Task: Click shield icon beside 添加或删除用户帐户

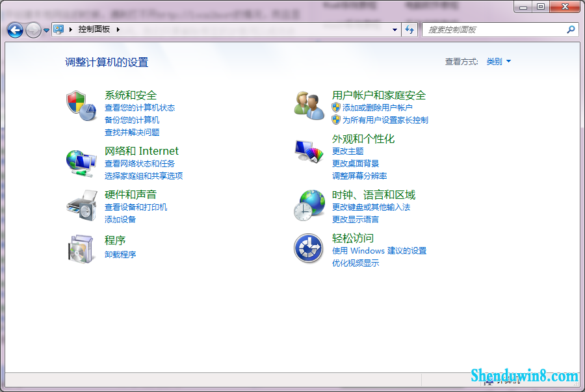Action: click(x=336, y=107)
